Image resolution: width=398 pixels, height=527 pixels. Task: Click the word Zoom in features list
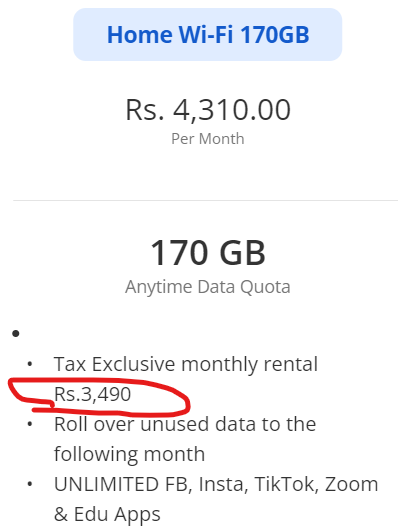(351, 484)
